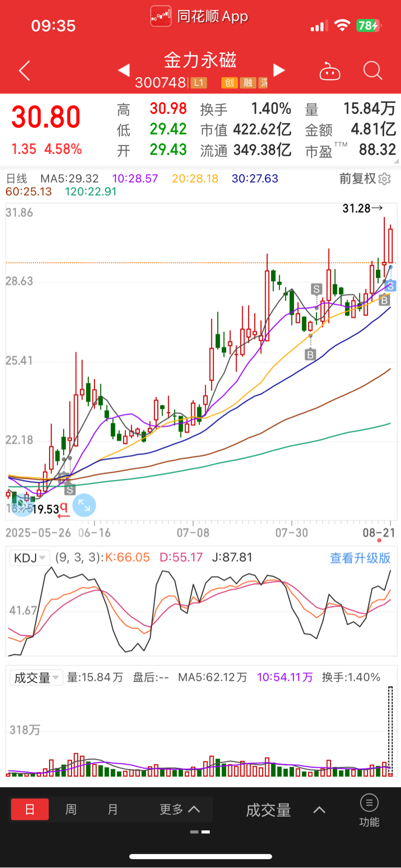Tap the high price 30.98
Viewport: 401px width, 868px height.
[x=168, y=109]
